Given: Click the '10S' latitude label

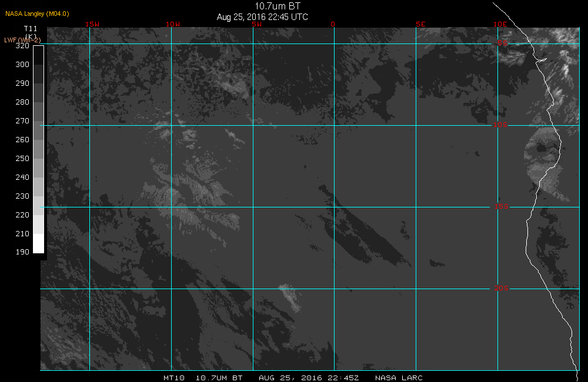Looking at the screenshot, I should [500, 125].
